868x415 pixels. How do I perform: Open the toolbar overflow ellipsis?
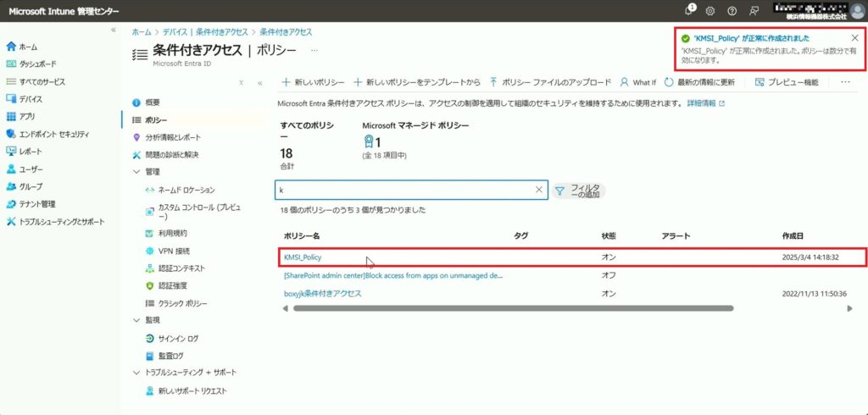pos(845,82)
